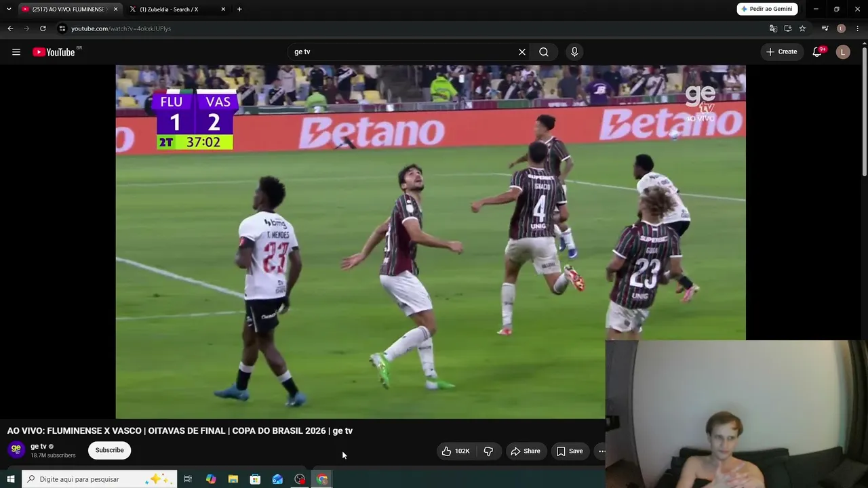Click the YouTube search magnifier button
Screen dimensions: 868x488
pyautogui.click(x=544, y=52)
